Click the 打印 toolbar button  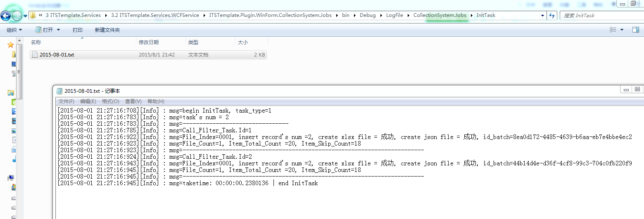pyautogui.click(x=78, y=30)
